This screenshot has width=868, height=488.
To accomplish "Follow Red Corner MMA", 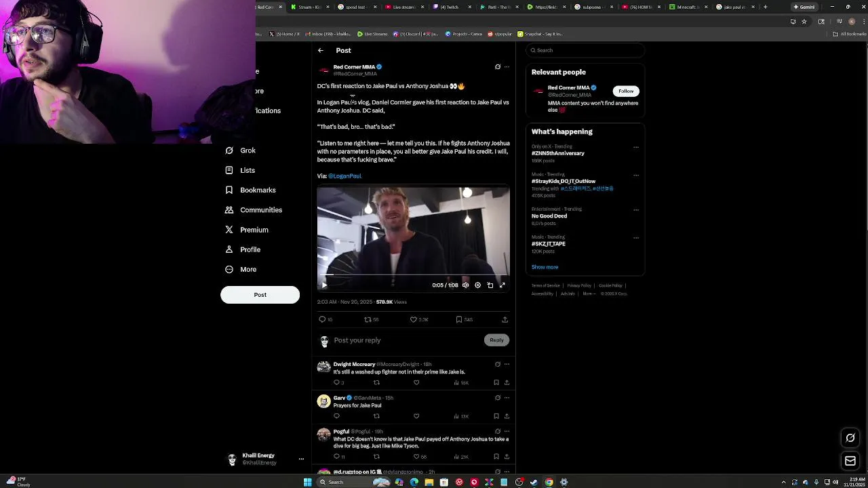I will click(x=625, y=91).
